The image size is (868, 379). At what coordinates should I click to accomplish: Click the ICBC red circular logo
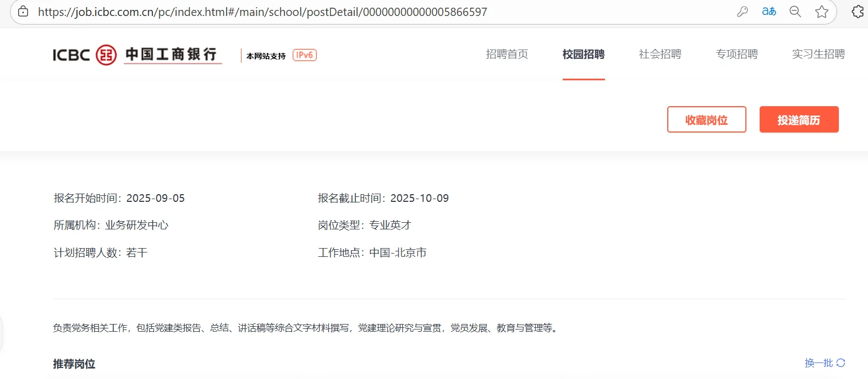pyautogui.click(x=106, y=55)
